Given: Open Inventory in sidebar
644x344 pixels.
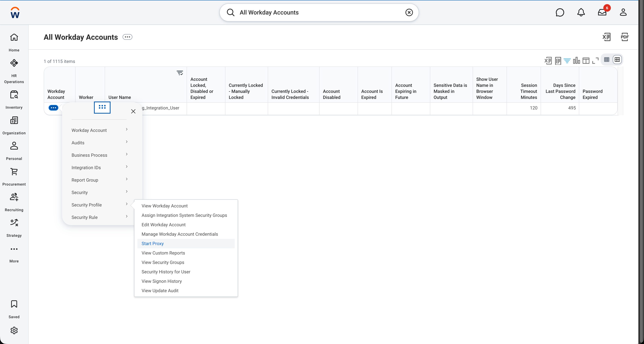Looking at the screenshot, I should pyautogui.click(x=14, y=100).
